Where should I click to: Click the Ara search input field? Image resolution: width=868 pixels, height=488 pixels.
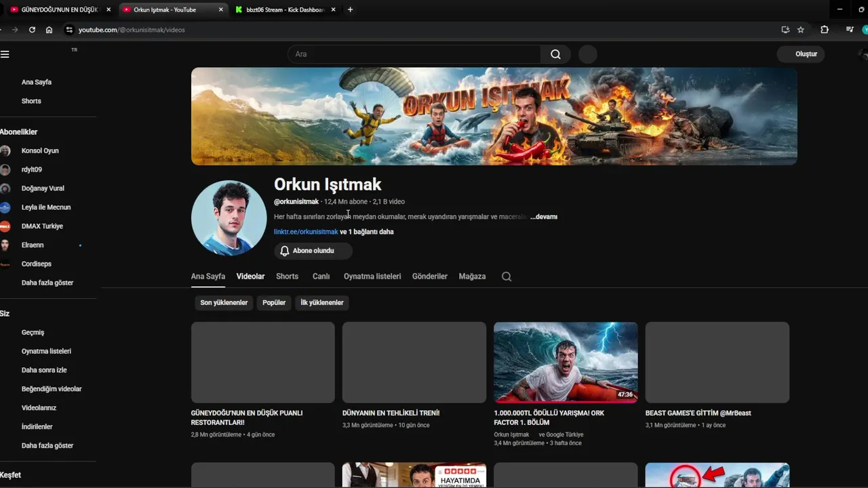(x=414, y=54)
